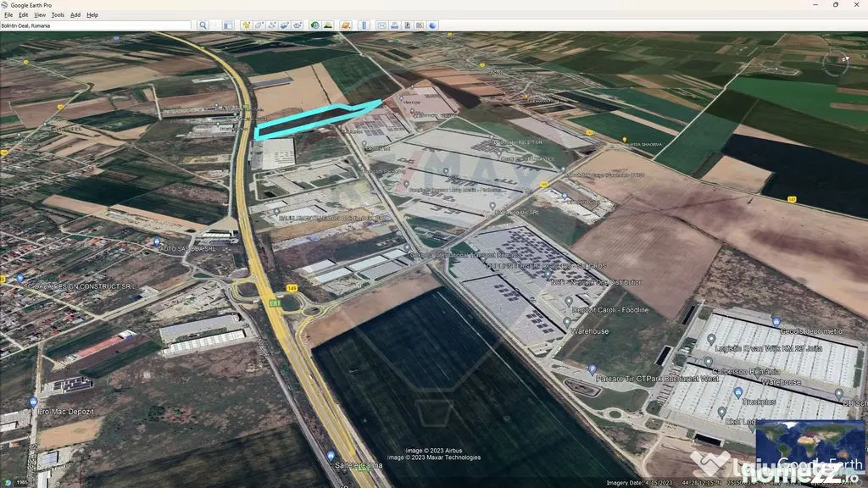Screen dimensions: 868x488
Task: Click the Image © 2023 Airbus attribution
Action: [433, 451]
